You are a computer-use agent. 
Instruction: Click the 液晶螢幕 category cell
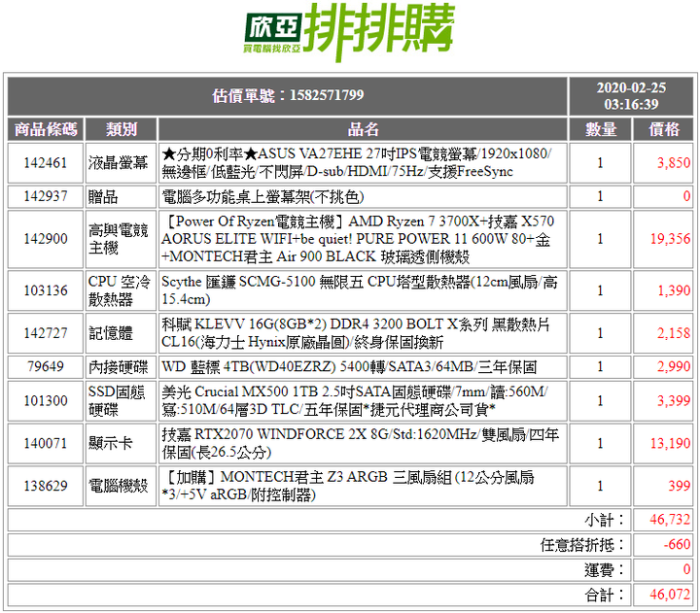(x=121, y=163)
